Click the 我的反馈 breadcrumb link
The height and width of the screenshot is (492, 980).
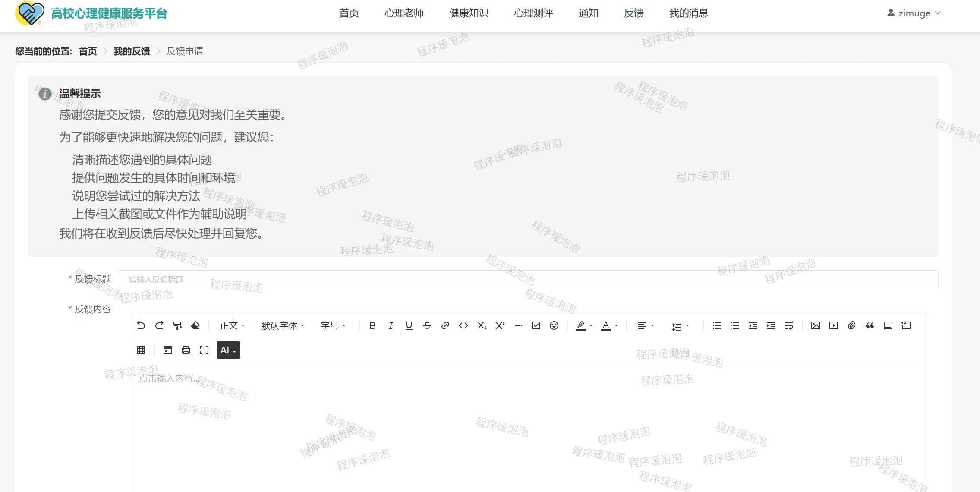click(132, 51)
